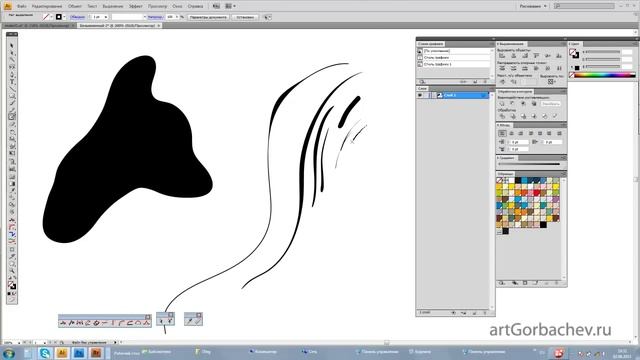This screenshot has width=640, height=360.
Task: Click the toolbox fill and stroke indicator
Action: point(12,285)
